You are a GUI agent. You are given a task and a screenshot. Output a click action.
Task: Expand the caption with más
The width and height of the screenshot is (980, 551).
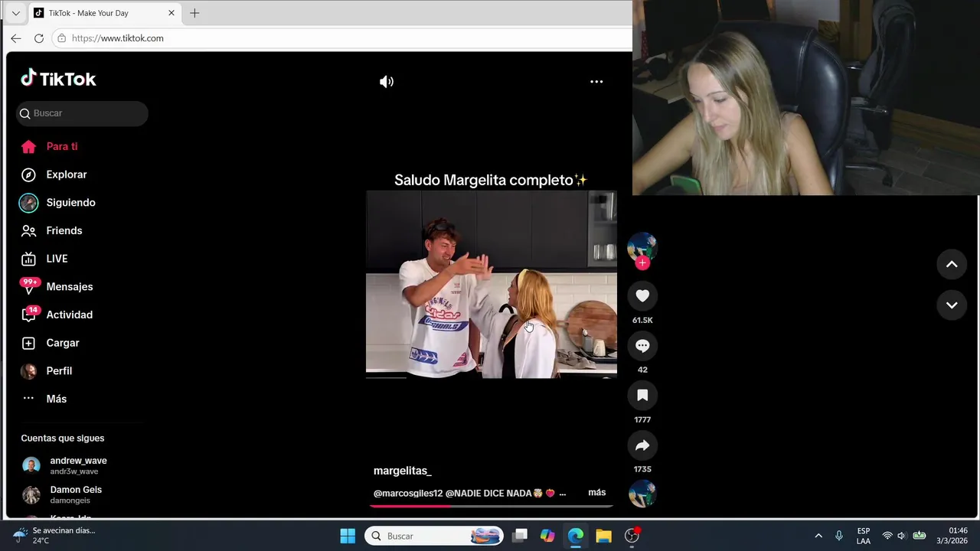597,493
